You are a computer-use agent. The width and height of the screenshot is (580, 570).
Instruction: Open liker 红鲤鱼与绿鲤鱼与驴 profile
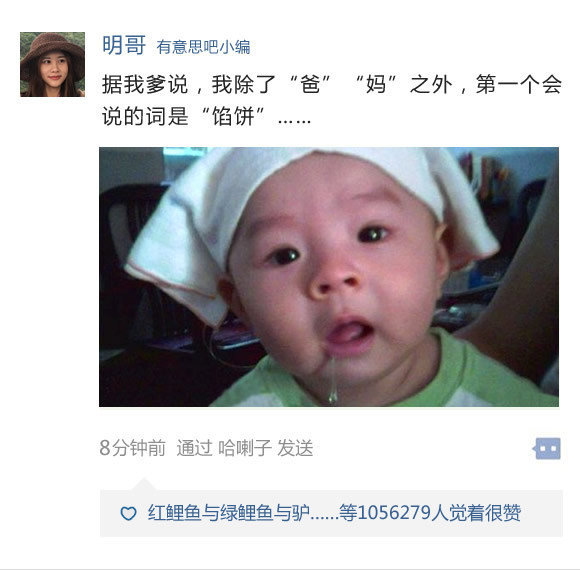pyautogui.click(x=229, y=513)
